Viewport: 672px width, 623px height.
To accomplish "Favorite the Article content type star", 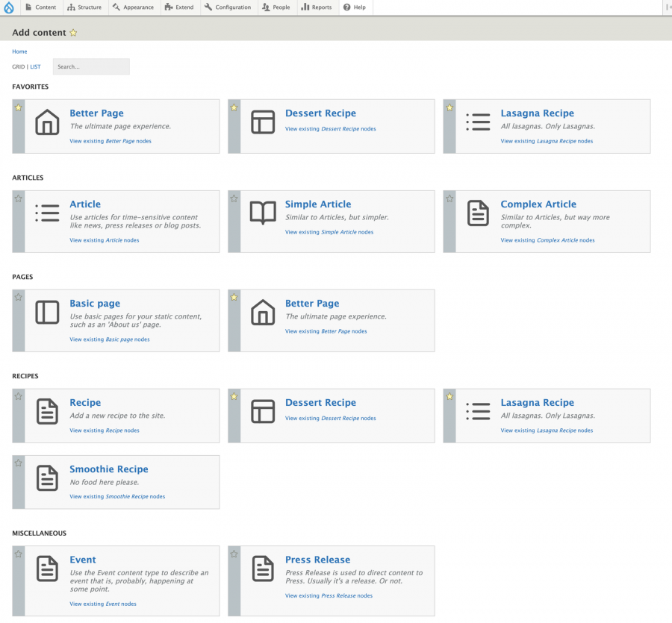I will [x=19, y=198].
